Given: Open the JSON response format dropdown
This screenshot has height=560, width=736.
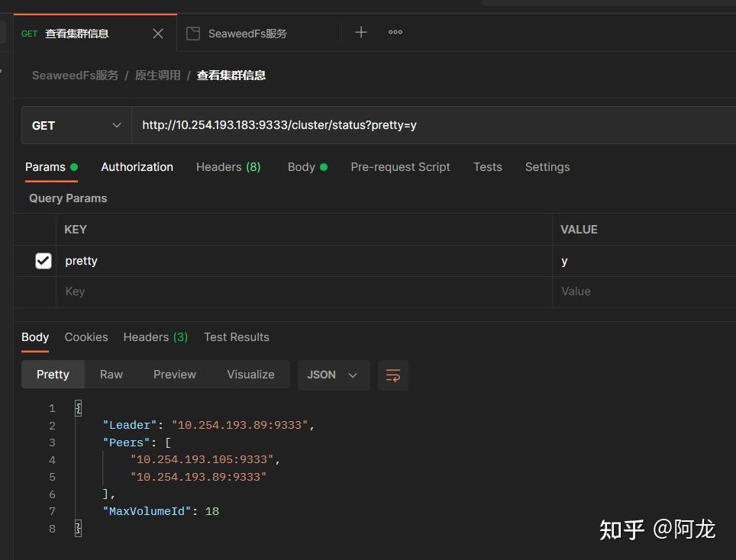Looking at the screenshot, I should click(x=333, y=375).
